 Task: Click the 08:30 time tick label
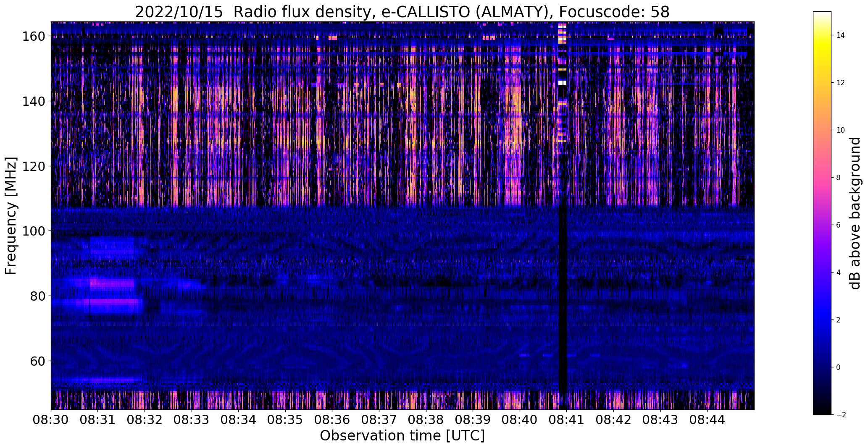pos(51,419)
